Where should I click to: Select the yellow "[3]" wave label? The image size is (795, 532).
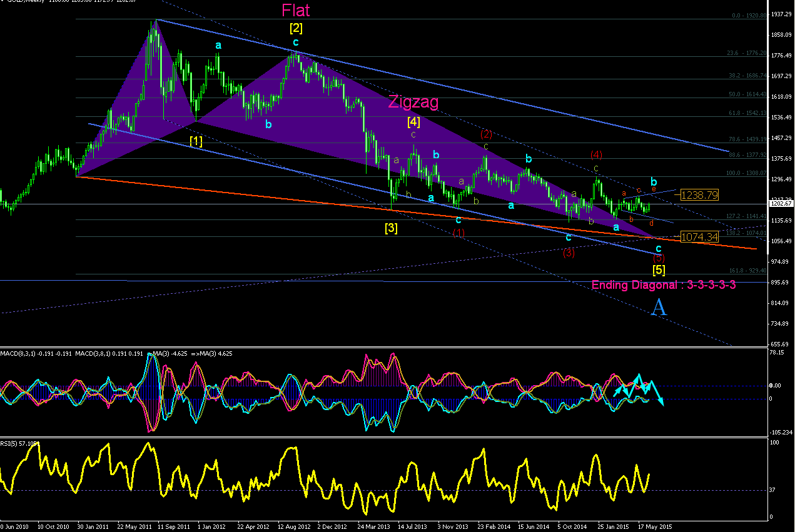click(x=391, y=228)
